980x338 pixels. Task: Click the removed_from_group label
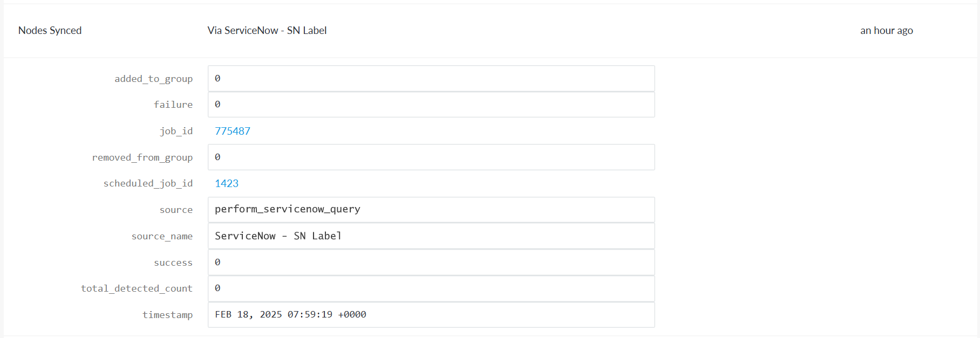point(142,157)
